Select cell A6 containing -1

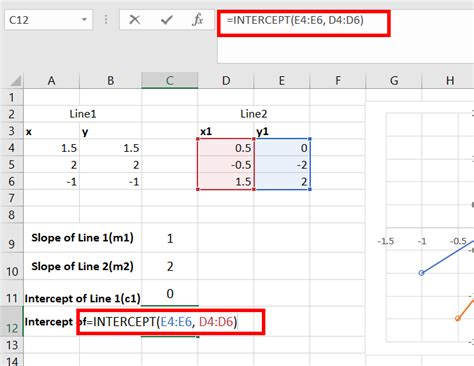pos(52,181)
